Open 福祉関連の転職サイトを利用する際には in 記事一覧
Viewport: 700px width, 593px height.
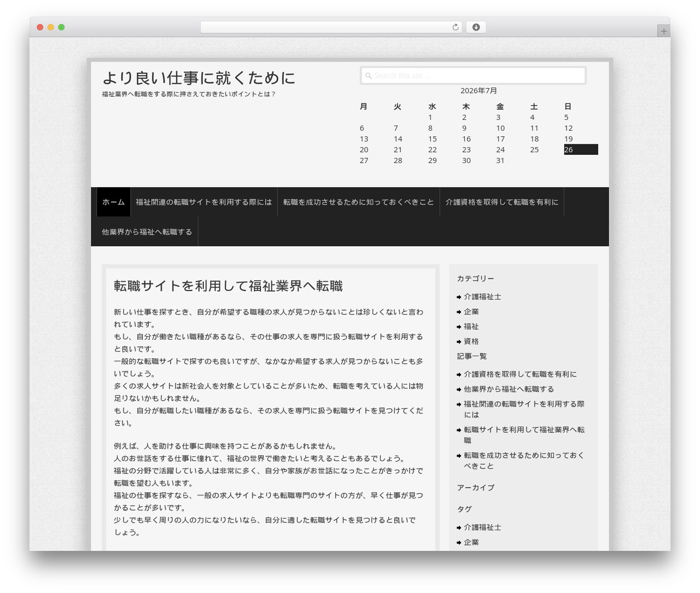[x=524, y=409]
